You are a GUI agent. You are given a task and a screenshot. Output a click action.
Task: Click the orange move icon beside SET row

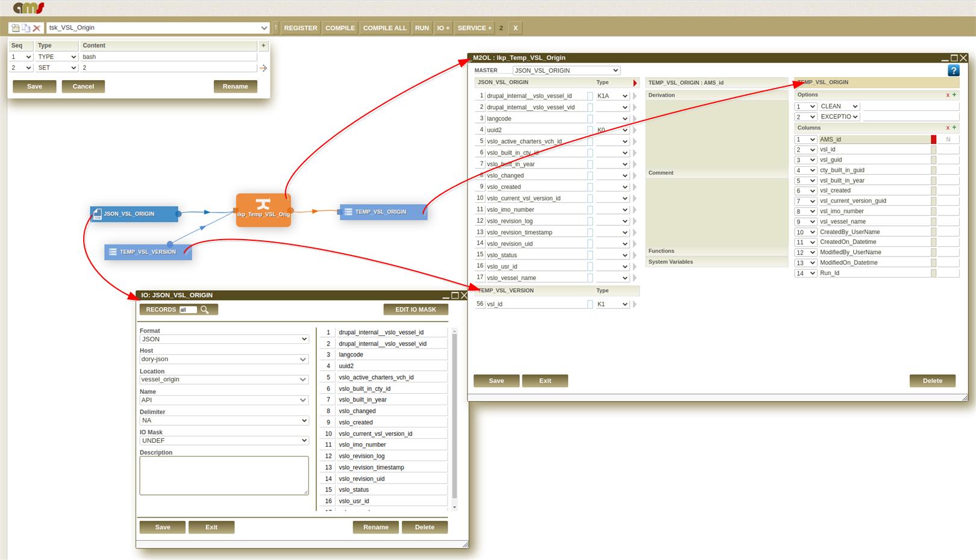tap(263, 68)
